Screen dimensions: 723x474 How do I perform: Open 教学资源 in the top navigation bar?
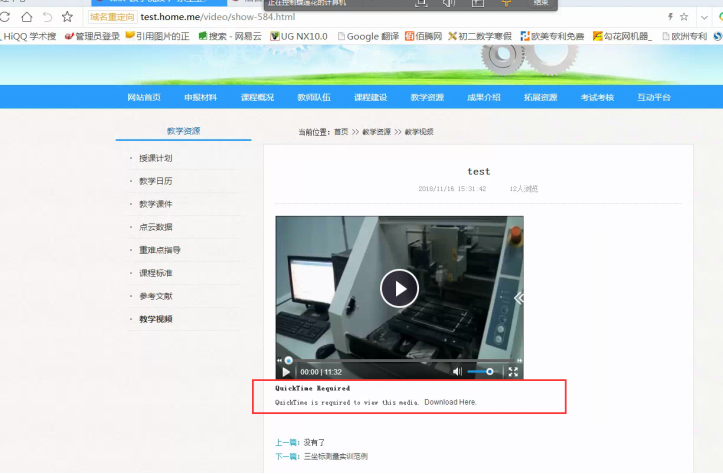point(427,97)
